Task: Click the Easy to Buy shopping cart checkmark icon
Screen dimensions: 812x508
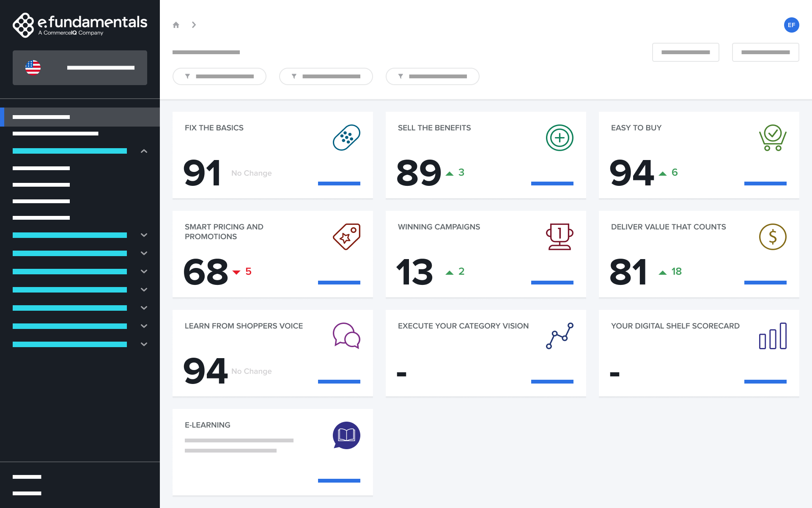Action: click(x=773, y=137)
